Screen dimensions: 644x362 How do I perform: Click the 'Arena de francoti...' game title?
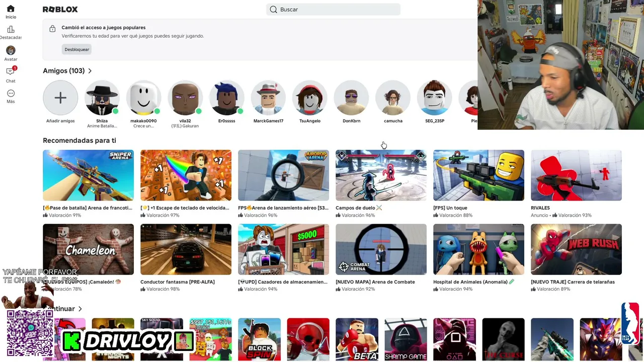click(x=88, y=208)
